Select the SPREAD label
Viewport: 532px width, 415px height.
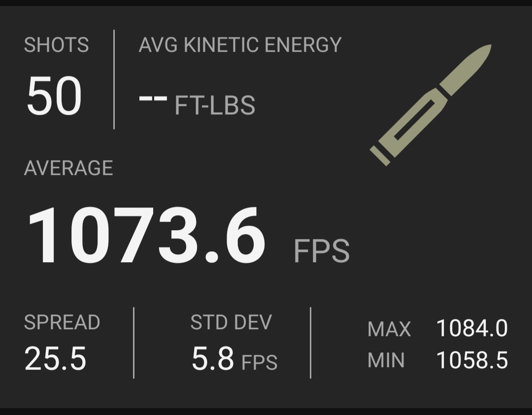click(x=62, y=322)
